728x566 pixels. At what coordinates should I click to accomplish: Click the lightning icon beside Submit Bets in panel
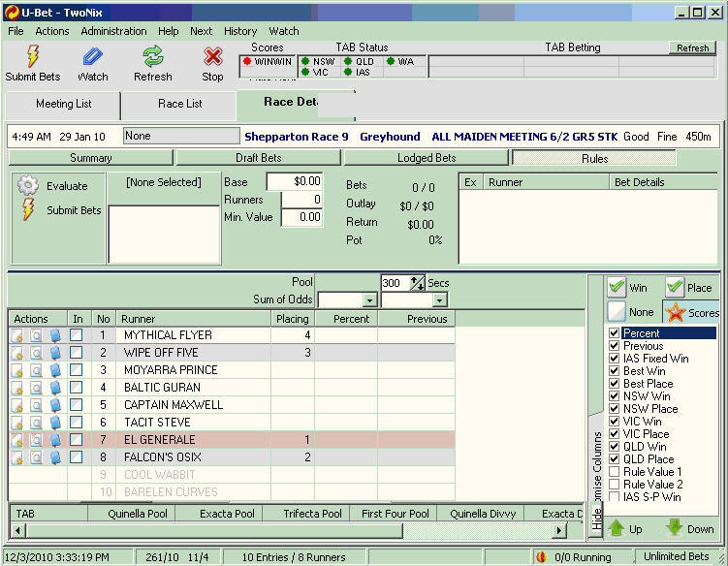coord(28,209)
